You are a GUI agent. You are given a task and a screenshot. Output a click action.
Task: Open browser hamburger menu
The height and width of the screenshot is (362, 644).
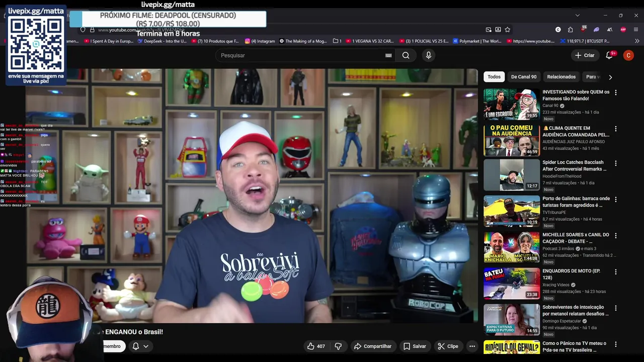[x=636, y=30]
